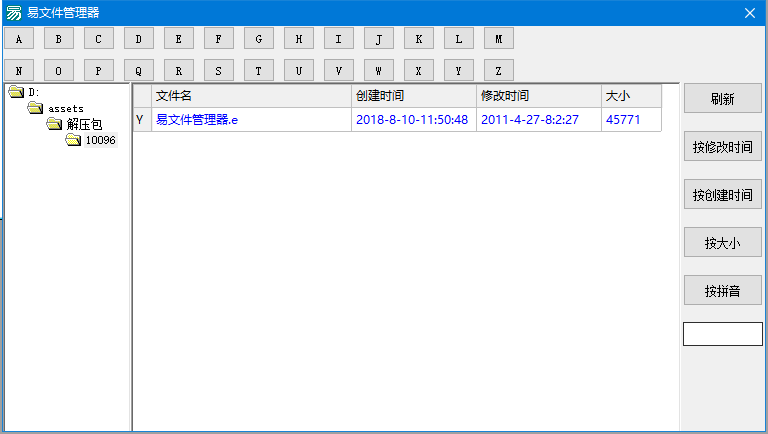Click the letter U button
Viewport: 768px width, 434px height.
point(299,71)
